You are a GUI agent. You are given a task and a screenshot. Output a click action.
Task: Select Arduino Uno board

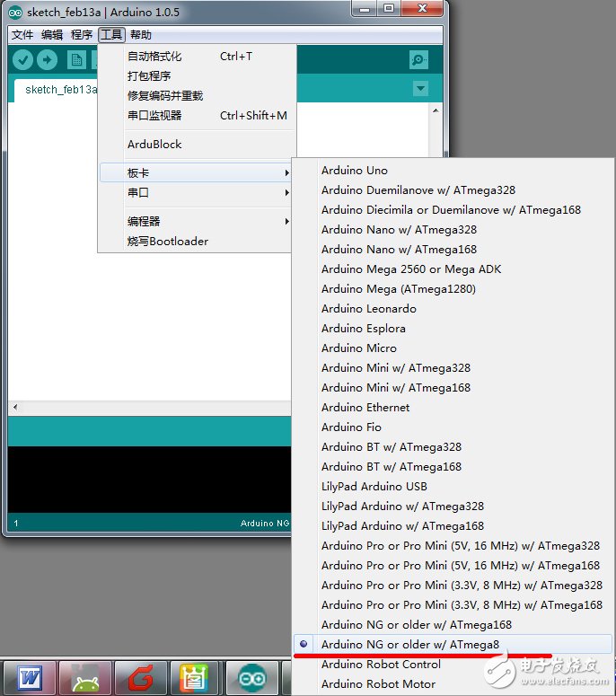pyautogui.click(x=453, y=171)
